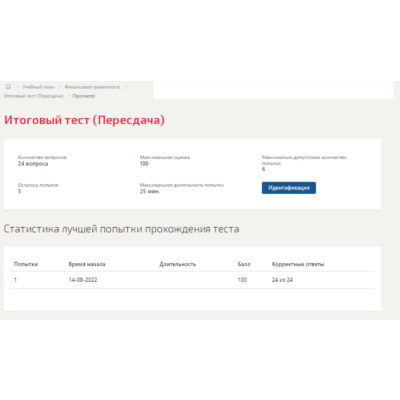The height and width of the screenshot is (400, 400).
Task: Open the Финансовая грамотность breadcrumb link
Action: click(92, 87)
